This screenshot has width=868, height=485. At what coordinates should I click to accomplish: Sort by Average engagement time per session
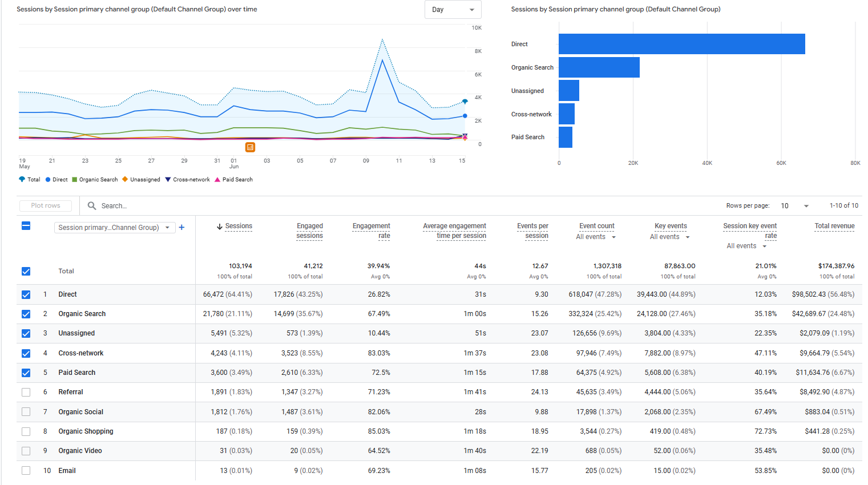coord(455,231)
